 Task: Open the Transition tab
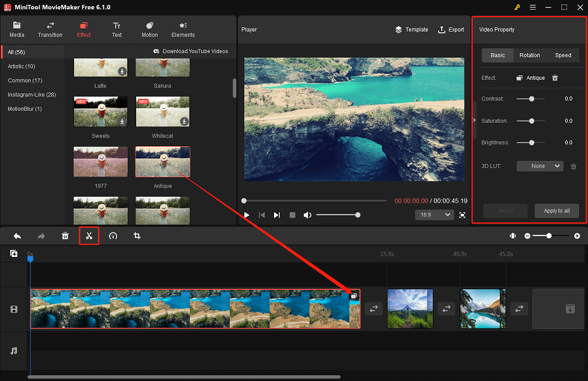coord(50,29)
